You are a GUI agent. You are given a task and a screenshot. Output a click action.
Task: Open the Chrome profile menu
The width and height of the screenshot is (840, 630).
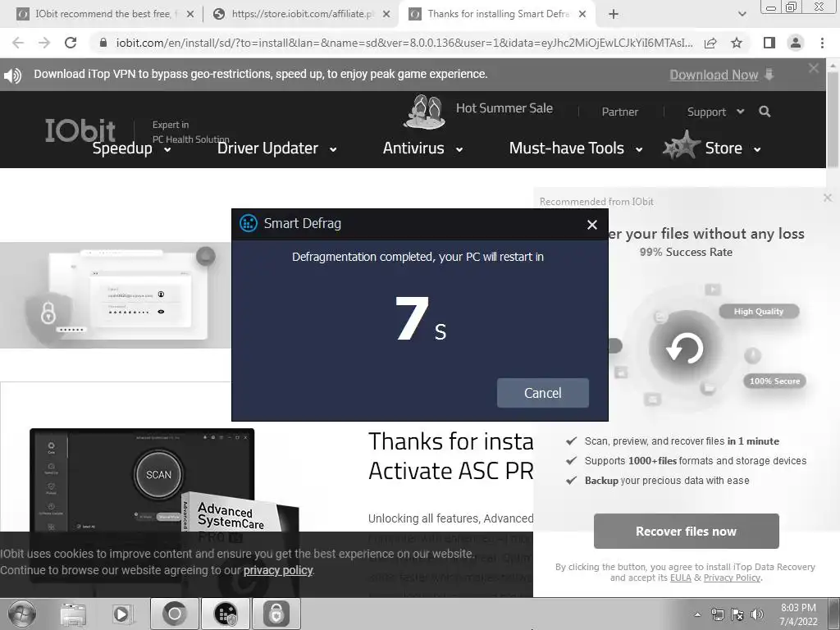796,43
